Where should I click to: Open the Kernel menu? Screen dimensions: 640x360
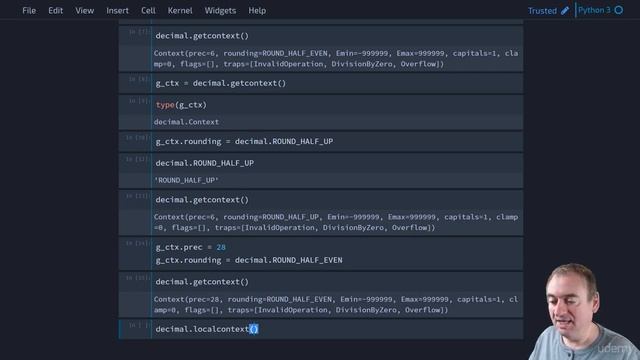180,11
